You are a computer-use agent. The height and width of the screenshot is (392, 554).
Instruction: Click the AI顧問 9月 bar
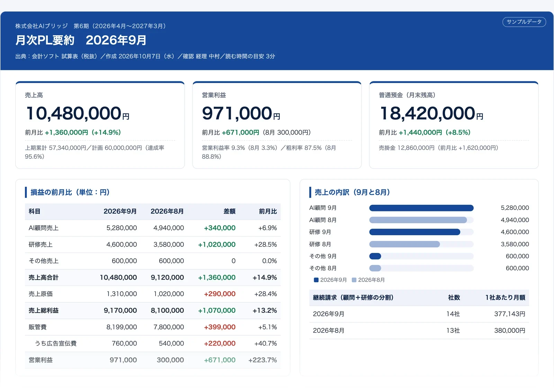coord(421,208)
